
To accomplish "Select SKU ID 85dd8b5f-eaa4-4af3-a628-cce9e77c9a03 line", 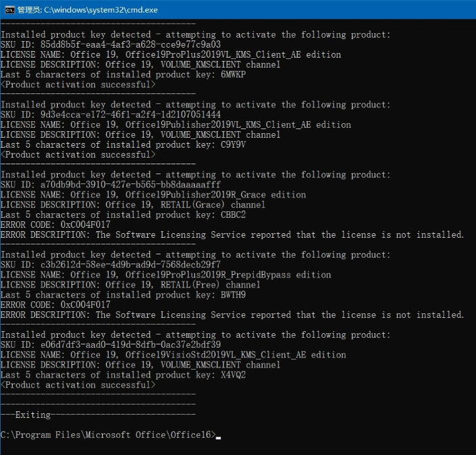I will [111, 44].
